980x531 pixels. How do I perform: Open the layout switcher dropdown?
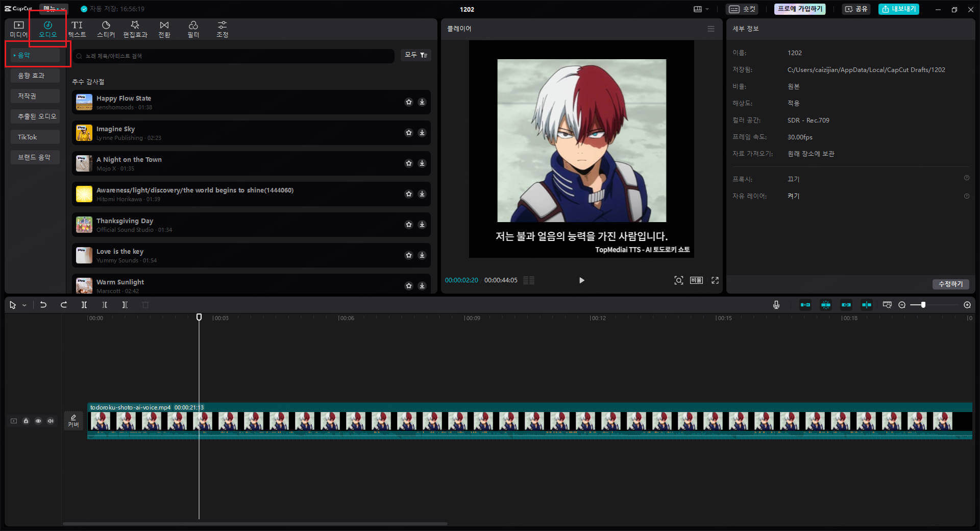click(701, 9)
